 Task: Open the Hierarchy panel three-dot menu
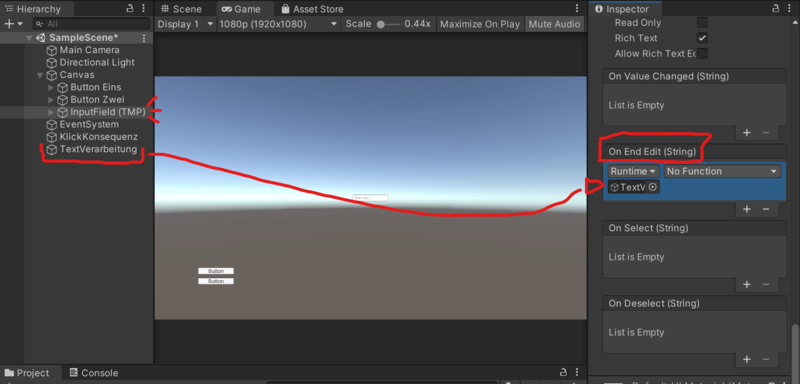click(x=143, y=8)
